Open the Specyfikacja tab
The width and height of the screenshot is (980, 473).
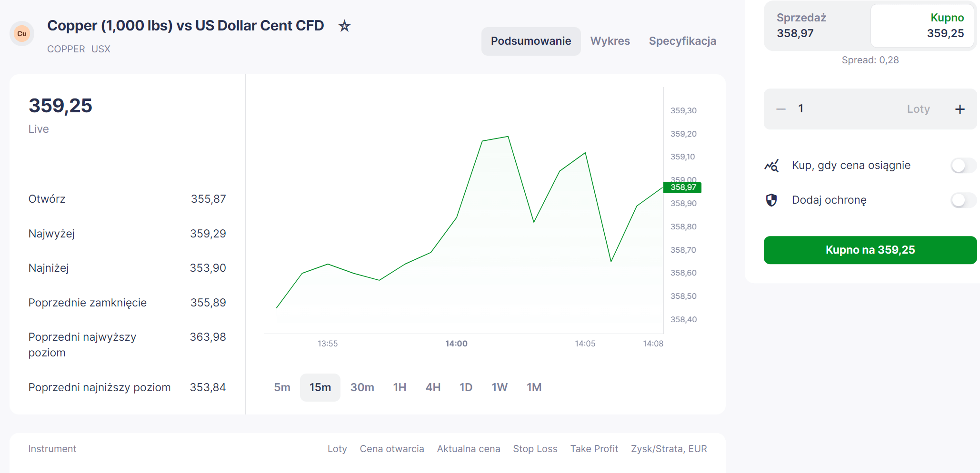682,41
